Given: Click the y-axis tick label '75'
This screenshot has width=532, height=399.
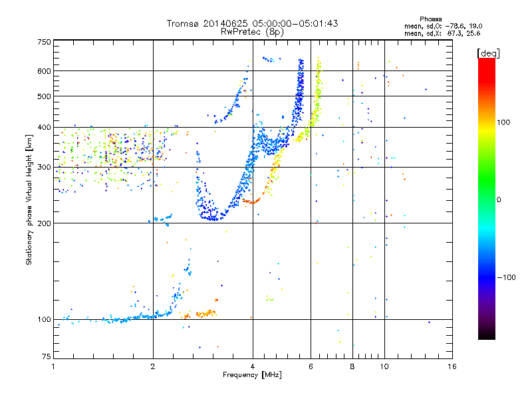Looking at the screenshot, I should tap(47, 356).
